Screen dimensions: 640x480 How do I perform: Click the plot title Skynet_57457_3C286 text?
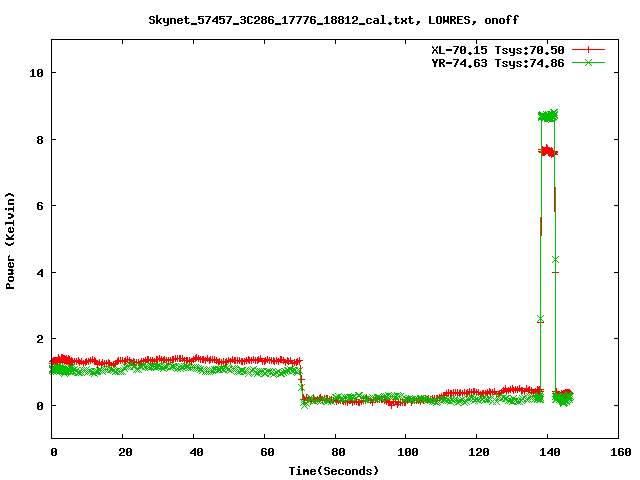tap(333, 20)
